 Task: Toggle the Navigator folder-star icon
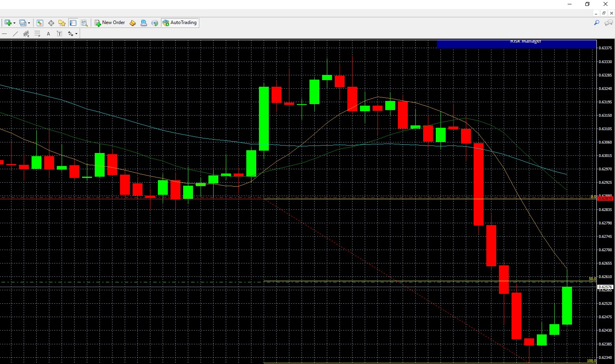pos(62,23)
